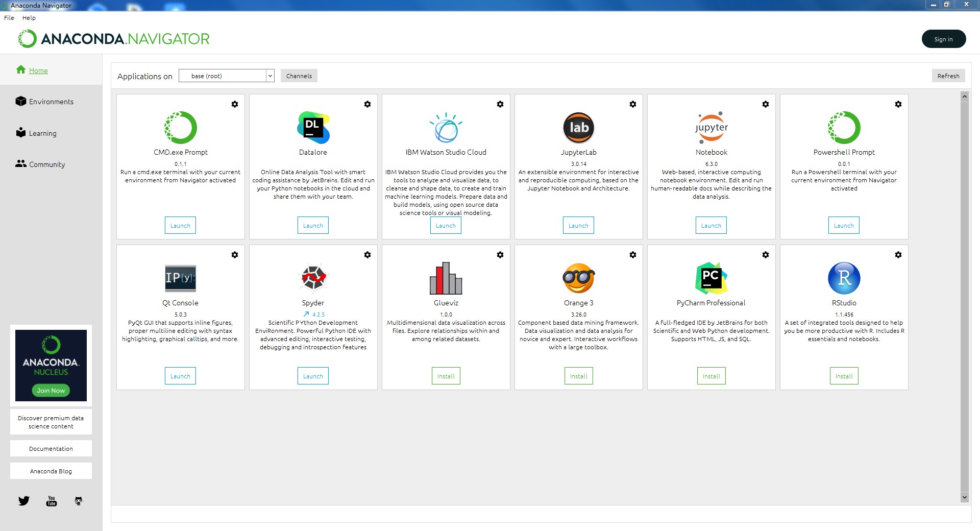Install Orange 3
Image resolution: width=980 pixels, height=531 pixels.
pyautogui.click(x=579, y=376)
